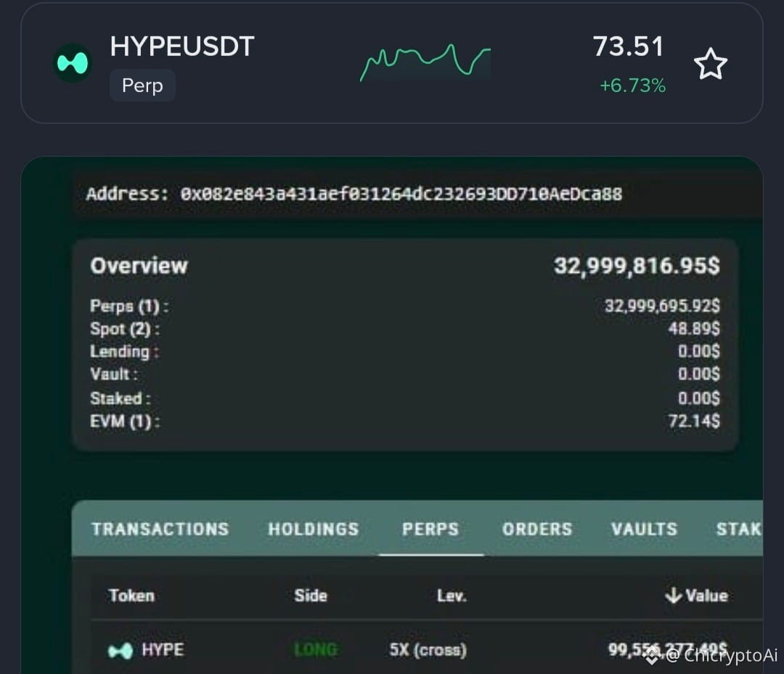Screen dimensions: 784x674
Task: Click the 73.51 price value
Action: click(629, 46)
